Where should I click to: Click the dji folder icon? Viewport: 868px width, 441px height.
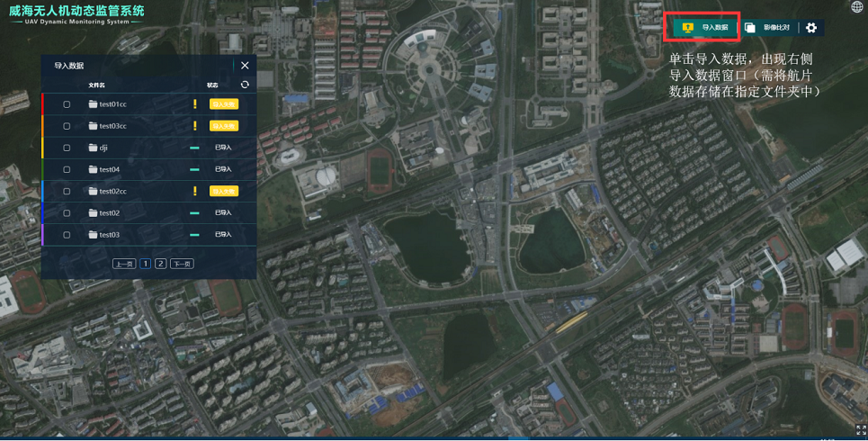tap(93, 148)
